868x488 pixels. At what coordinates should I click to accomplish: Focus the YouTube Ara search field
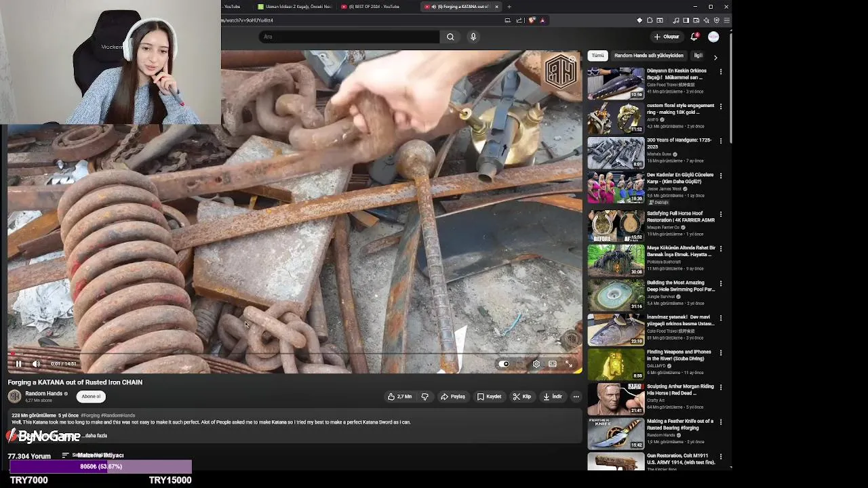(x=348, y=37)
